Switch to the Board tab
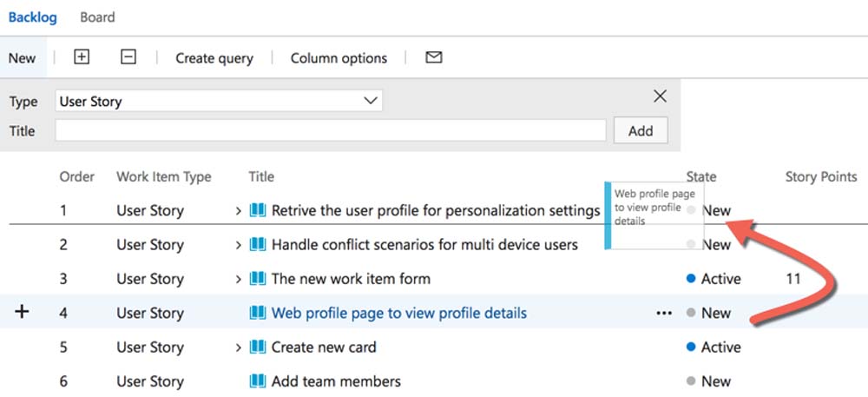Image resolution: width=868 pixels, height=397 pixels. [97, 17]
